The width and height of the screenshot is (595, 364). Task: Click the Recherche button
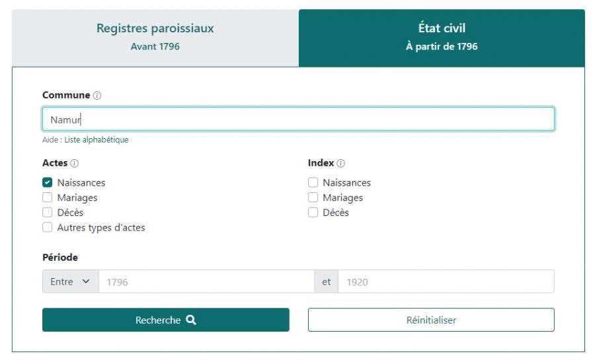pyautogui.click(x=166, y=320)
